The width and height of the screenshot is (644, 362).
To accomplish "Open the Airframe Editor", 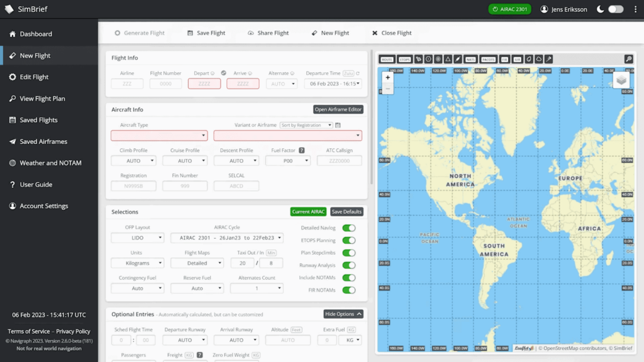I will click(x=338, y=109).
